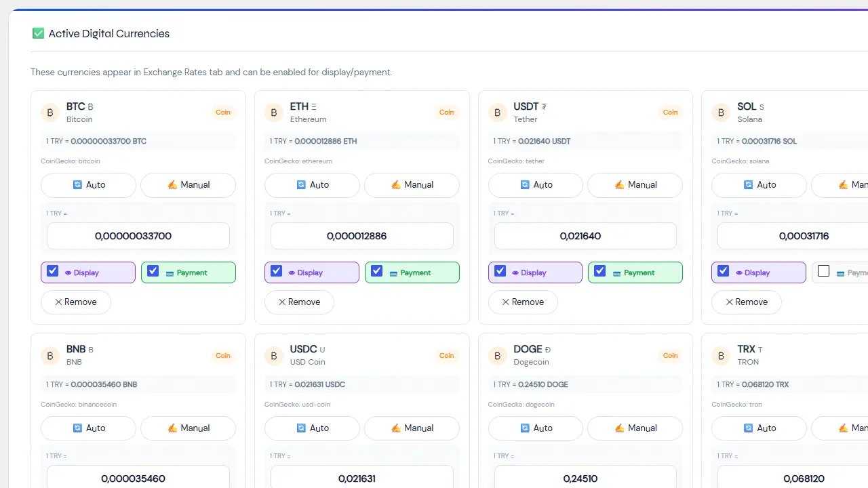Remove the Ethereum currency
868x488 pixels.
tap(300, 302)
